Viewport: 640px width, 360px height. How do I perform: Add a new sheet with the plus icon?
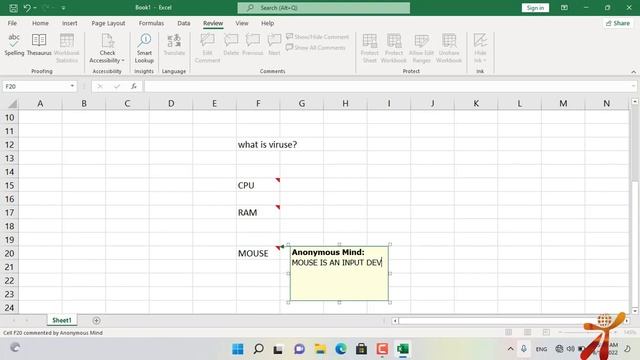tap(96, 320)
